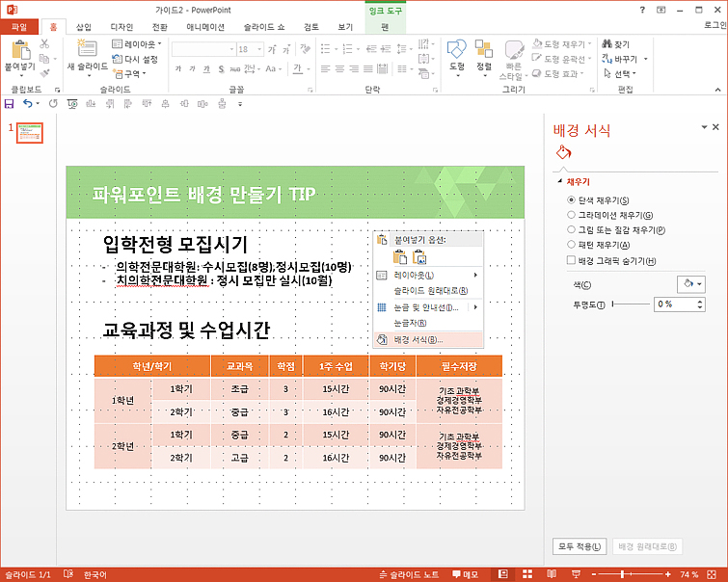Open Quick Styles (빠른 스타일) icon

click(514, 50)
